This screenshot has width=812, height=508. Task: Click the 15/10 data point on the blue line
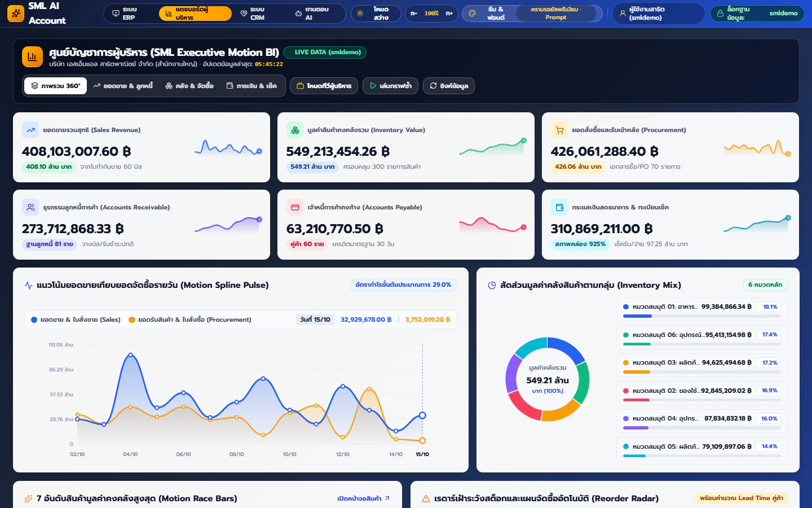point(422,415)
